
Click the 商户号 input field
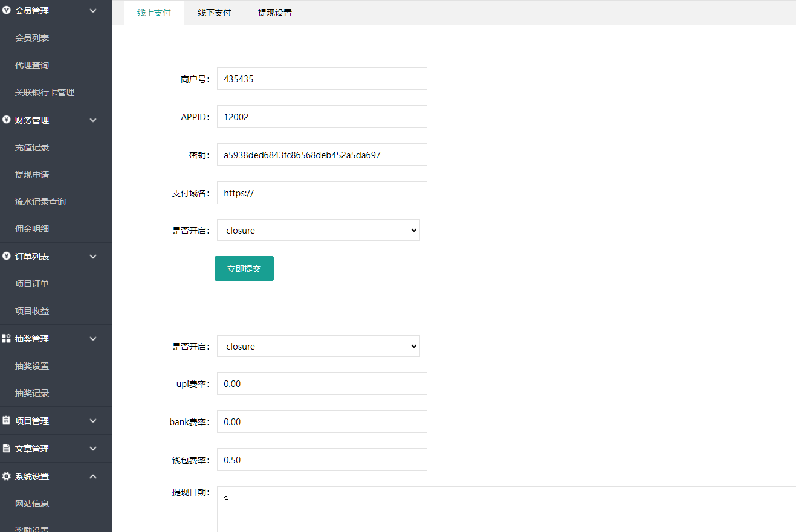pos(322,79)
